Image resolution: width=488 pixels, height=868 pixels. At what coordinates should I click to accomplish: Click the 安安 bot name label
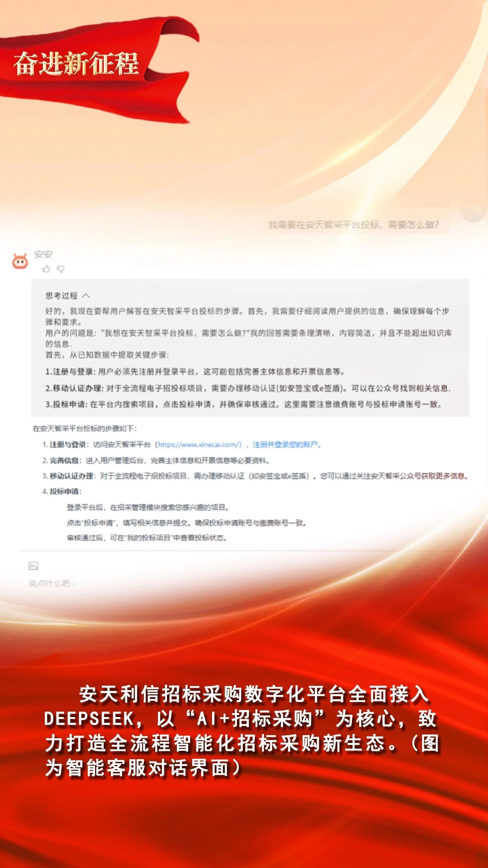(43, 254)
